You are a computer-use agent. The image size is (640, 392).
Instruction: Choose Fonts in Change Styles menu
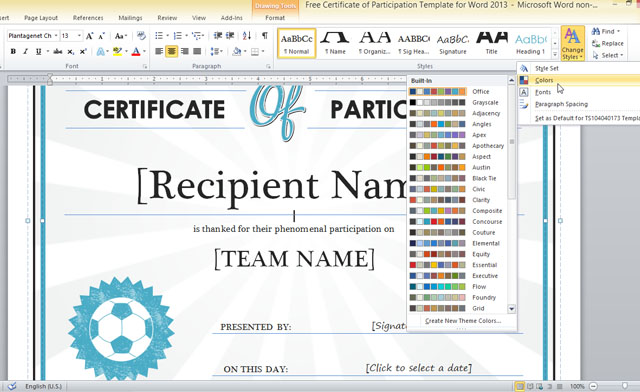[x=578, y=92]
